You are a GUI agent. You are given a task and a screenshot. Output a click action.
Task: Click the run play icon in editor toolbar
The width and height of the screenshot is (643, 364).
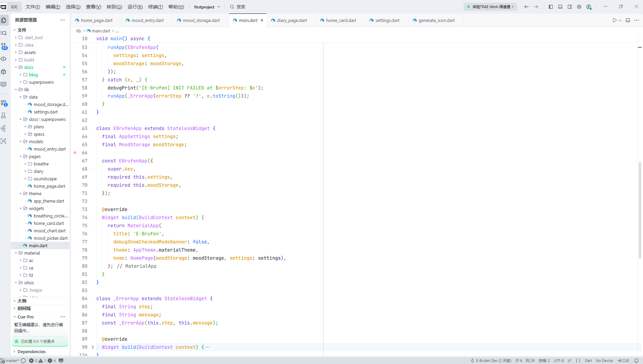point(615,20)
